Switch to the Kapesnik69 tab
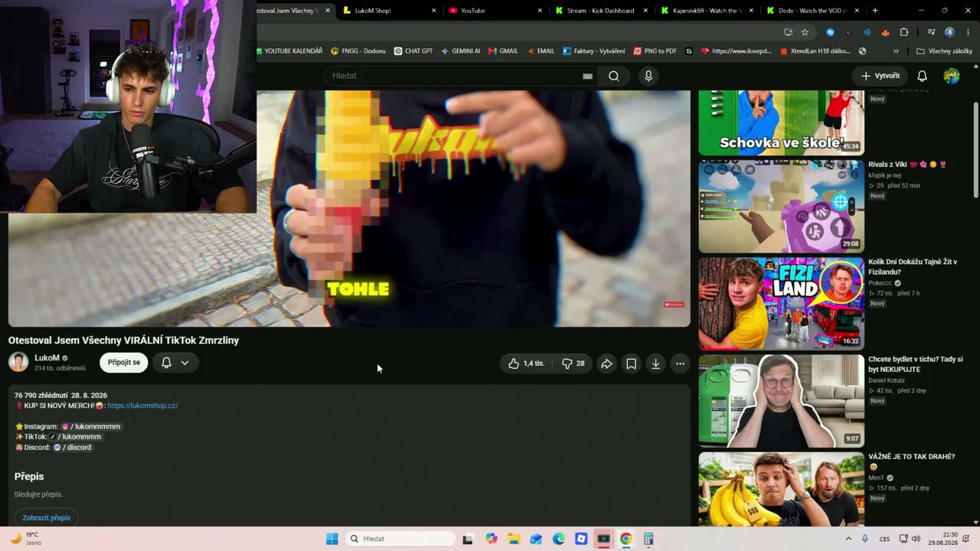Image resolution: width=980 pixels, height=551 pixels. point(704,11)
